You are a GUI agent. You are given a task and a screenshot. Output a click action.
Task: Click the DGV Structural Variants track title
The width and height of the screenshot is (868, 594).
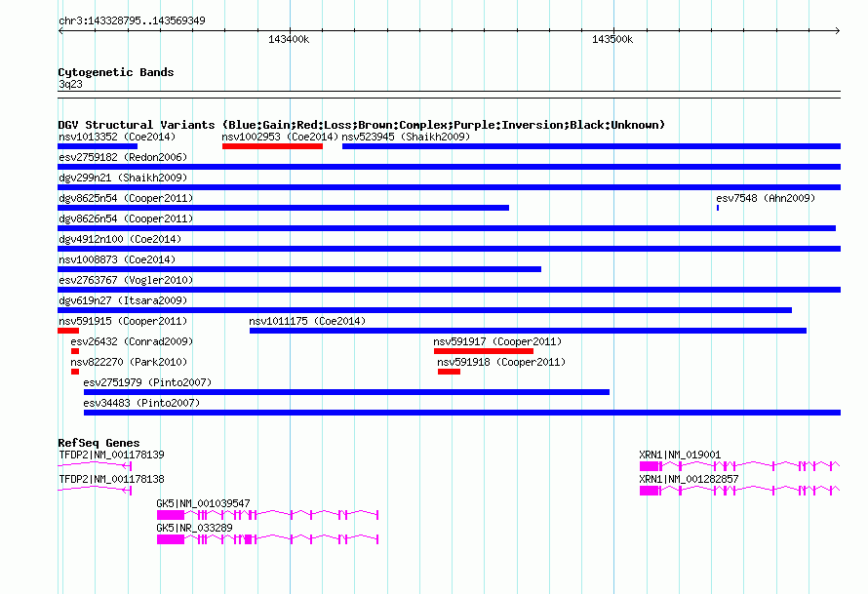point(362,125)
